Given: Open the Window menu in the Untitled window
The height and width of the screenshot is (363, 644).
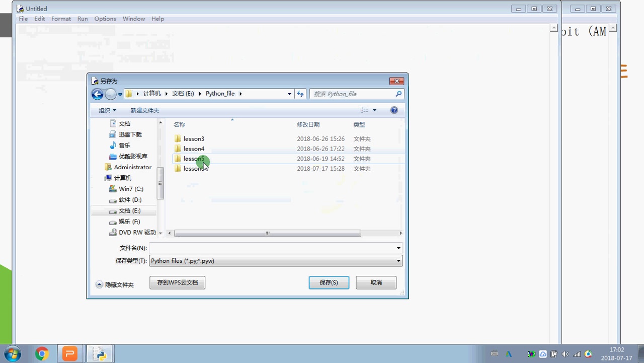Looking at the screenshot, I should click(134, 19).
